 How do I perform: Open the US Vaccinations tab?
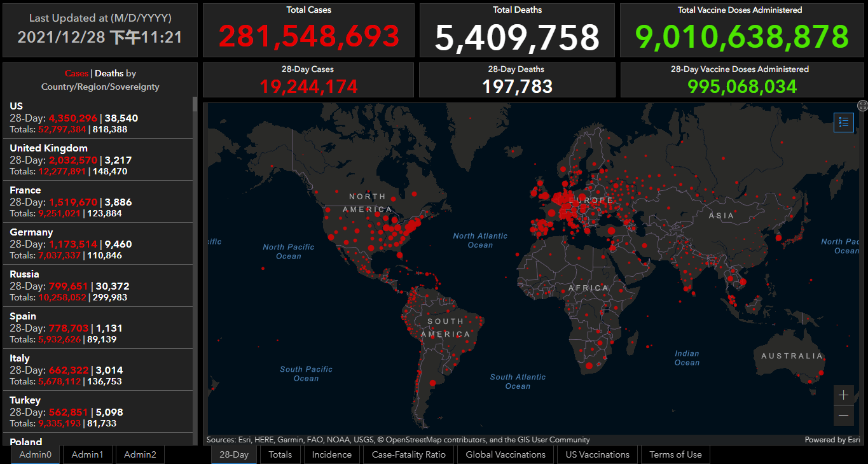598,454
